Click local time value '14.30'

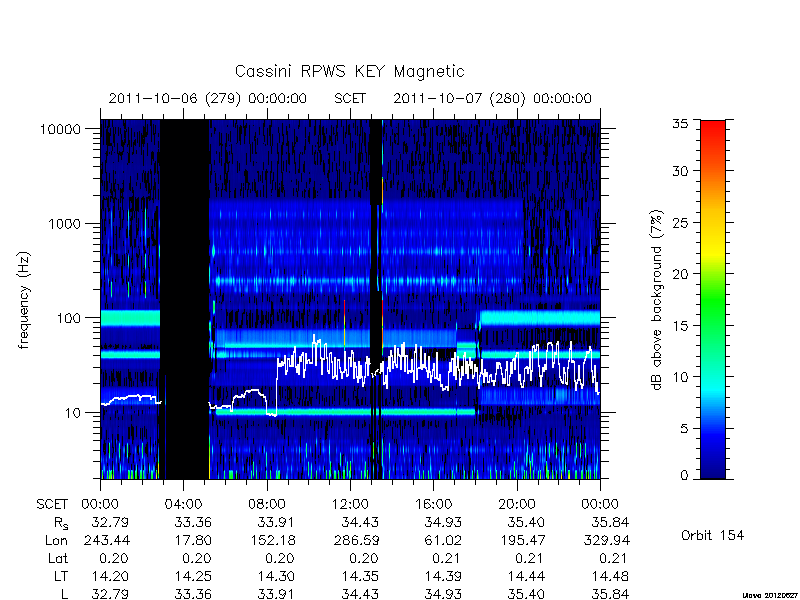(x=276, y=577)
